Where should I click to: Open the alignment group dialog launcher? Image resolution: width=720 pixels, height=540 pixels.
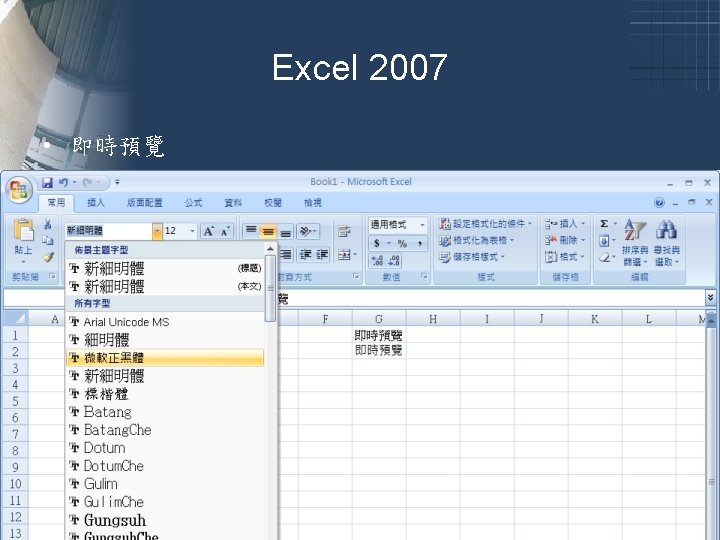pyautogui.click(x=355, y=276)
